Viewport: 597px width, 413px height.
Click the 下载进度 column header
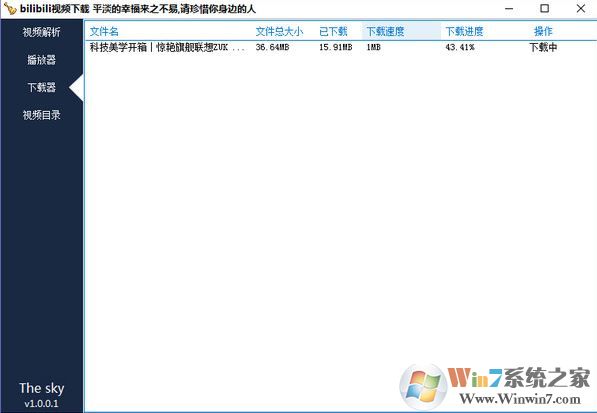tap(464, 32)
